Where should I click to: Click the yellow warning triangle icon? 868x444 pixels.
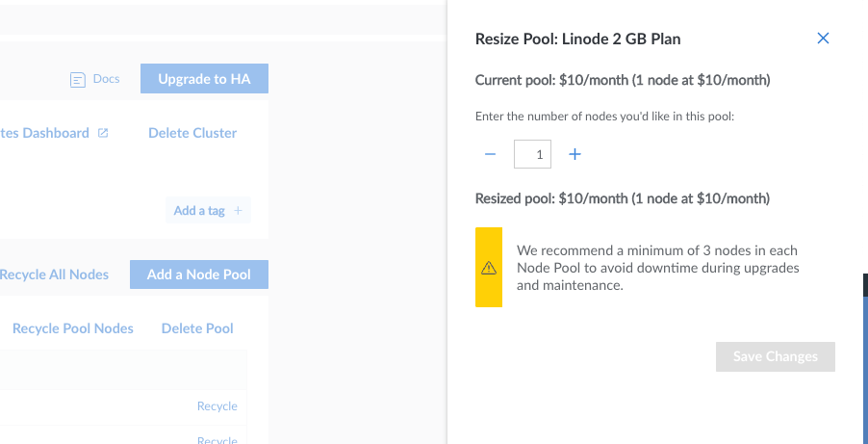(489, 268)
